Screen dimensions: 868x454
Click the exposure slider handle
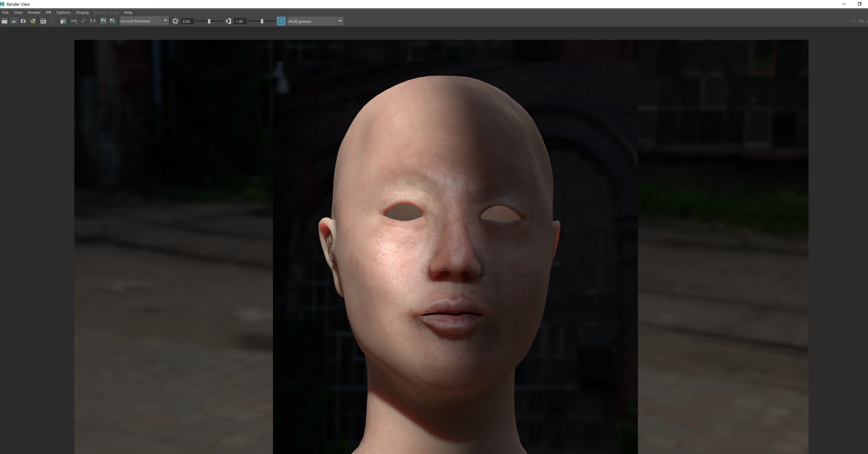coord(209,21)
